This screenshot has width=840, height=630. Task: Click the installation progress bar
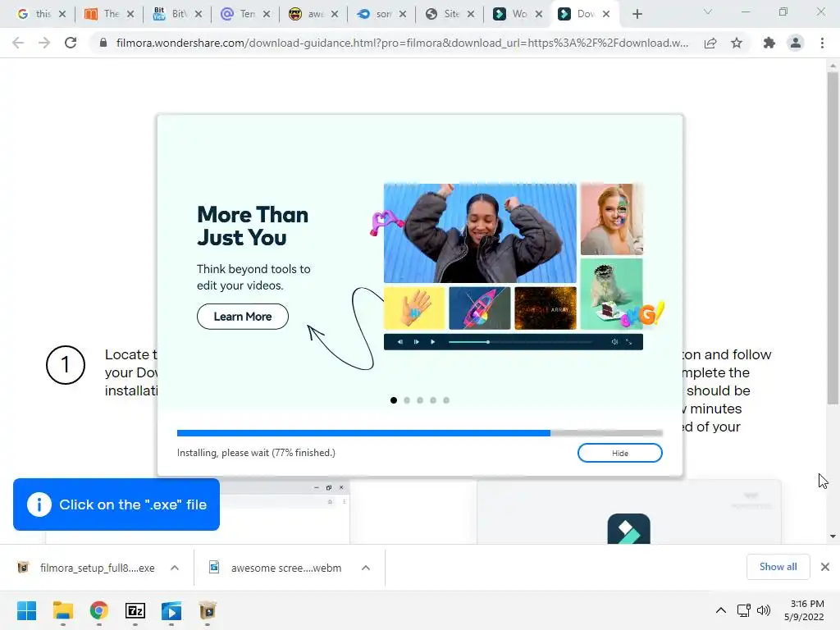419,433
